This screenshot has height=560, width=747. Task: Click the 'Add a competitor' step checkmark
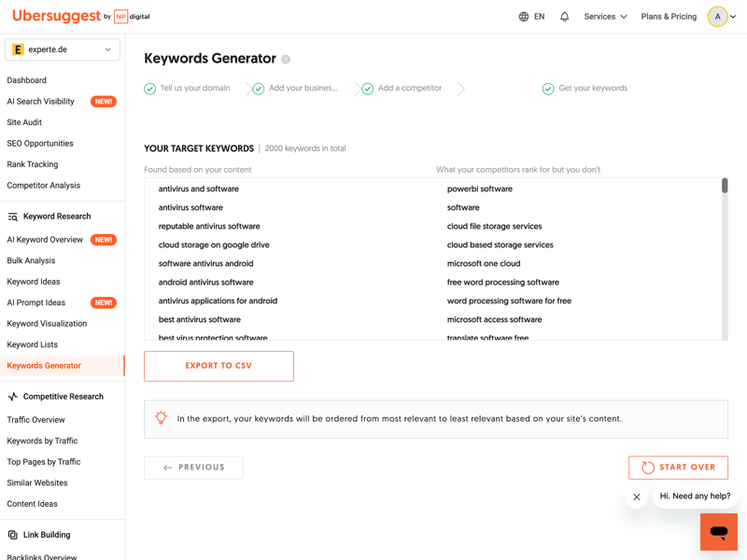(368, 89)
